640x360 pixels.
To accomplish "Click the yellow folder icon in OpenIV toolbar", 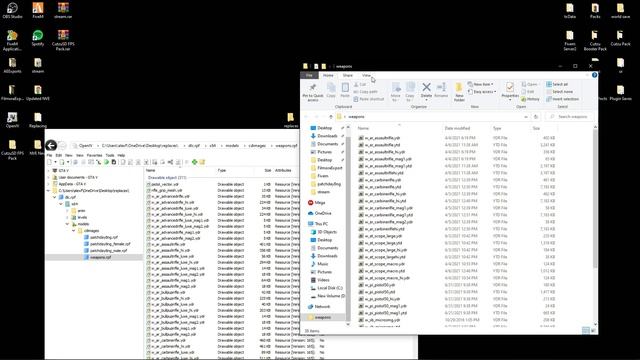I will (x=202, y=162).
